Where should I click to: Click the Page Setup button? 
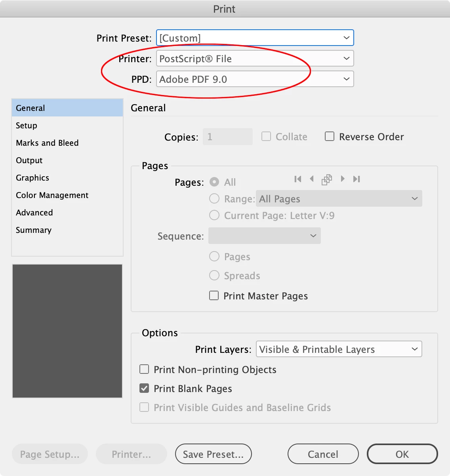click(x=50, y=454)
